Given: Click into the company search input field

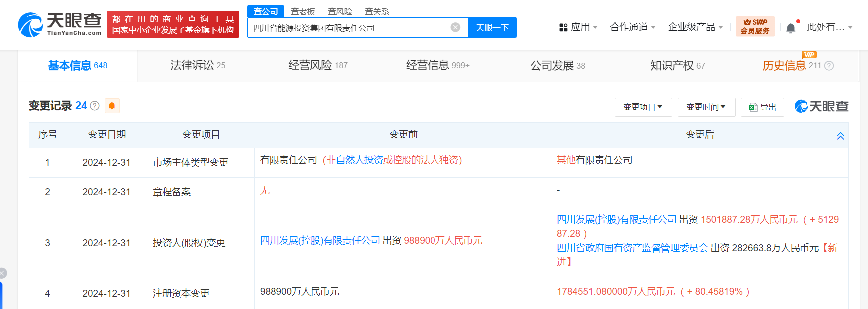Looking at the screenshot, I should point(350,28).
